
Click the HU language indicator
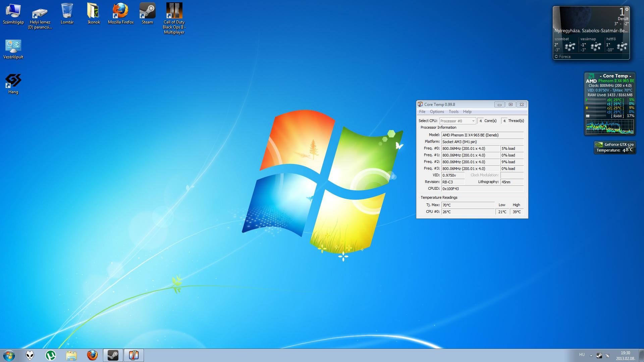click(x=582, y=355)
